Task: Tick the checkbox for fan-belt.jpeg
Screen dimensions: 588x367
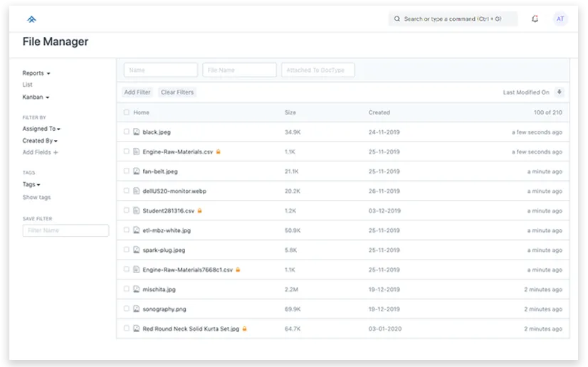Action: pyautogui.click(x=127, y=171)
